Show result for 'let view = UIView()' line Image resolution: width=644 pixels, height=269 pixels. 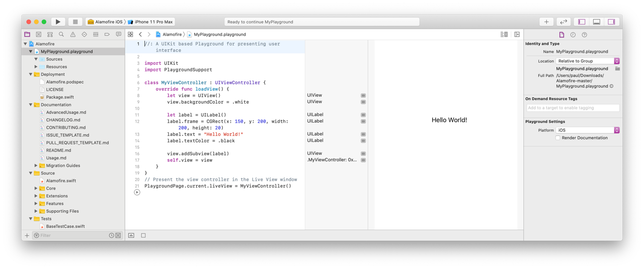363,95
